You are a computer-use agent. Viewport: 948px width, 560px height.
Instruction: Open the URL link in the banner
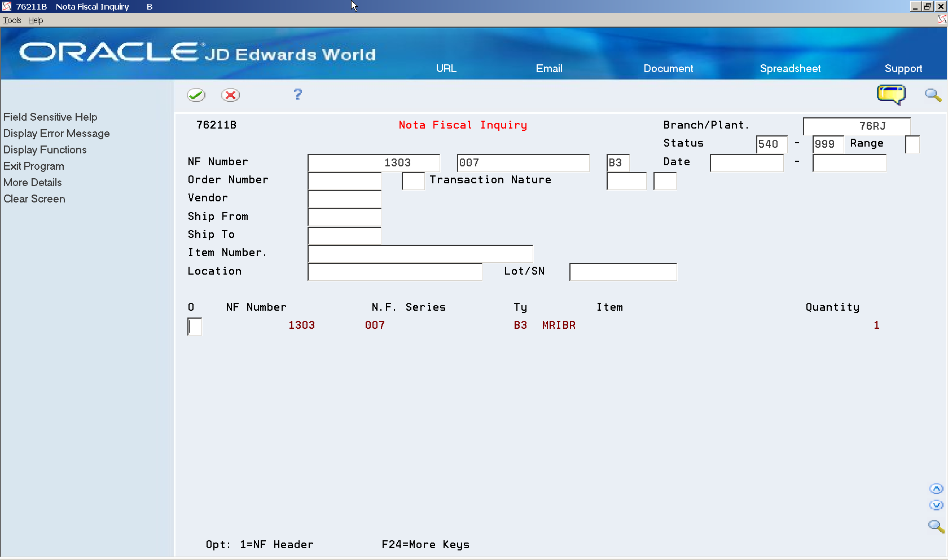(x=446, y=68)
